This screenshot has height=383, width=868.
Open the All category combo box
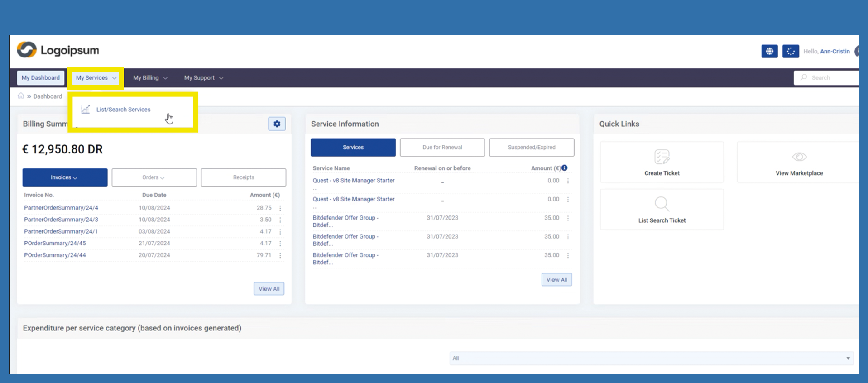click(651, 358)
